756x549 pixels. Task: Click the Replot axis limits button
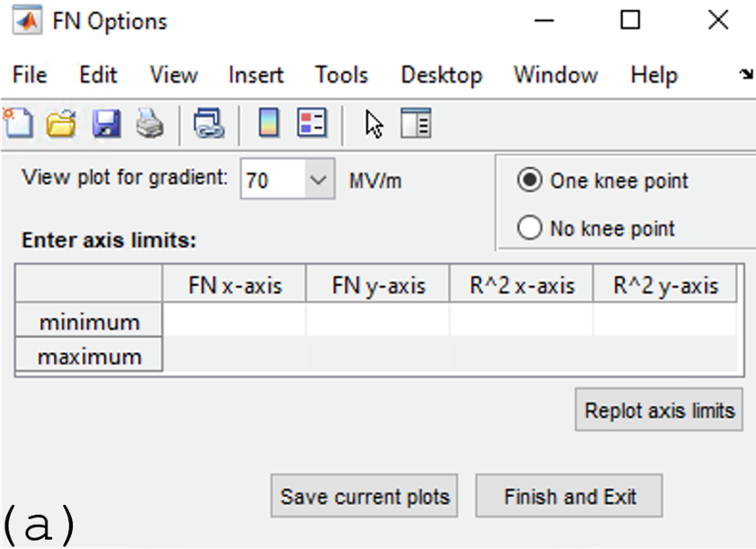coord(659,411)
